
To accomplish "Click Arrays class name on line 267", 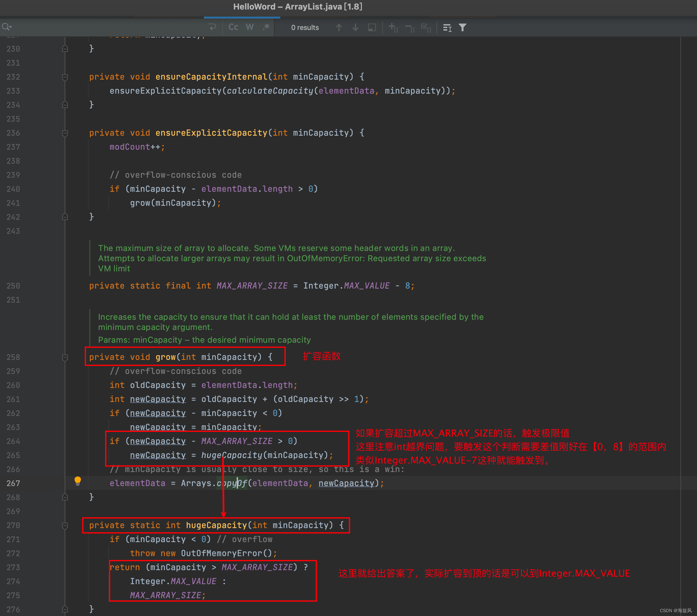I will 196,483.
